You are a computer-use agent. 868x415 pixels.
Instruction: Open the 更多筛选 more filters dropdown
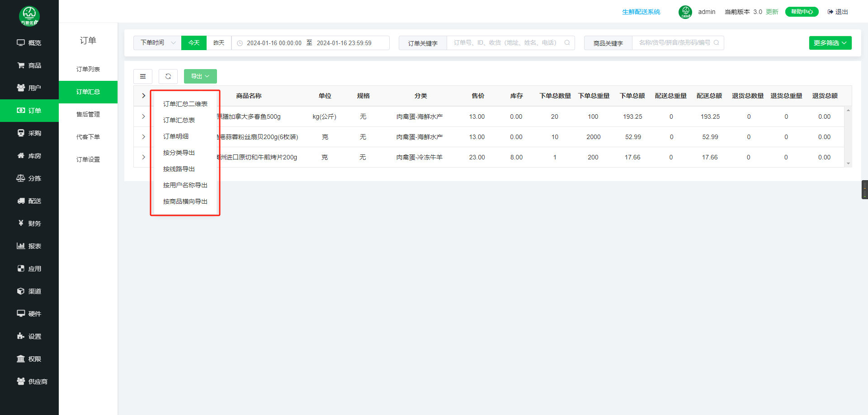click(x=830, y=43)
